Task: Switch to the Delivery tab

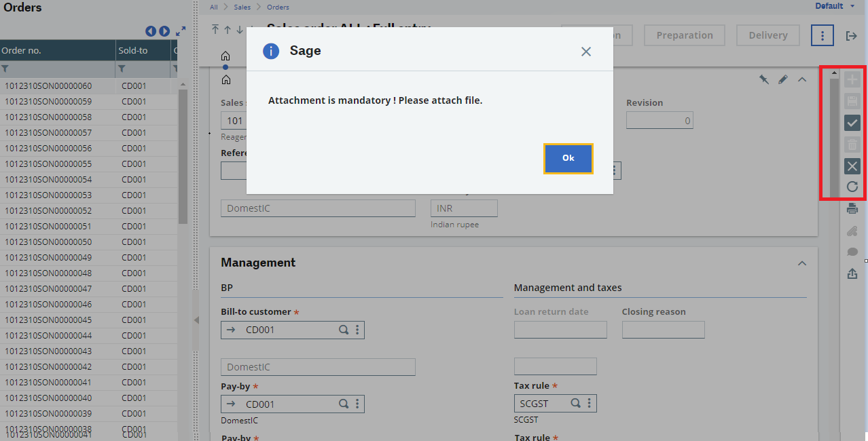Action: (767, 35)
